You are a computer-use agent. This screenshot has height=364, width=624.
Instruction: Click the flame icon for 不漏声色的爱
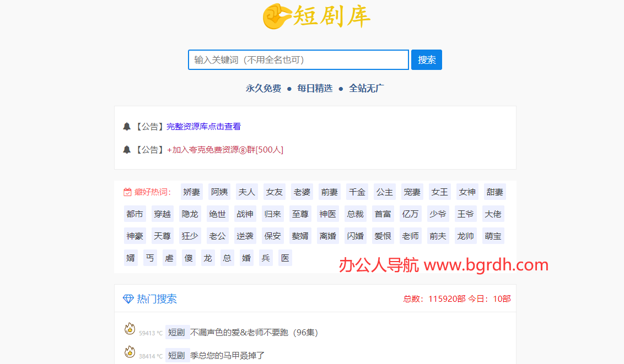point(130,329)
